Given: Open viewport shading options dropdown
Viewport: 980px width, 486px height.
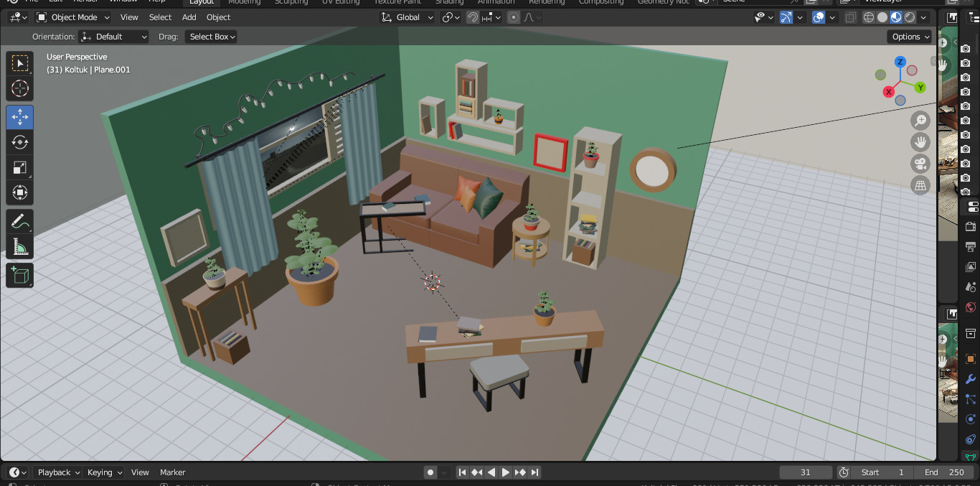Looking at the screenshot, I should pos(923,17).
